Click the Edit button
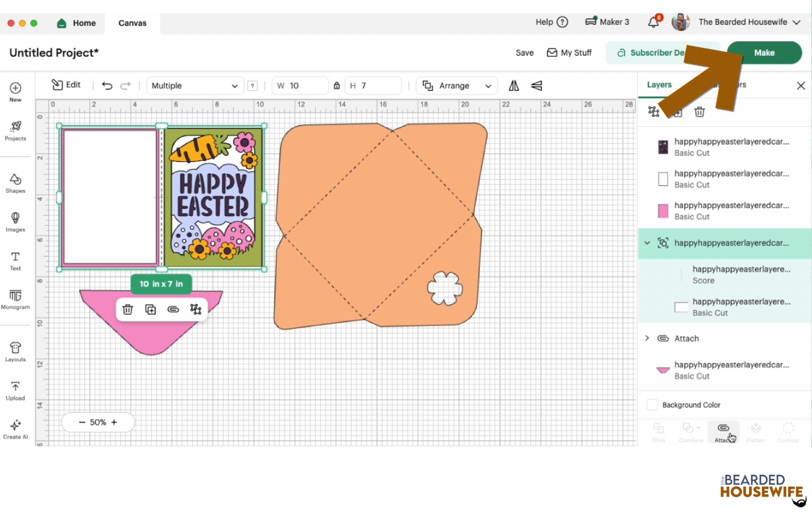 [x=66, y=85]
